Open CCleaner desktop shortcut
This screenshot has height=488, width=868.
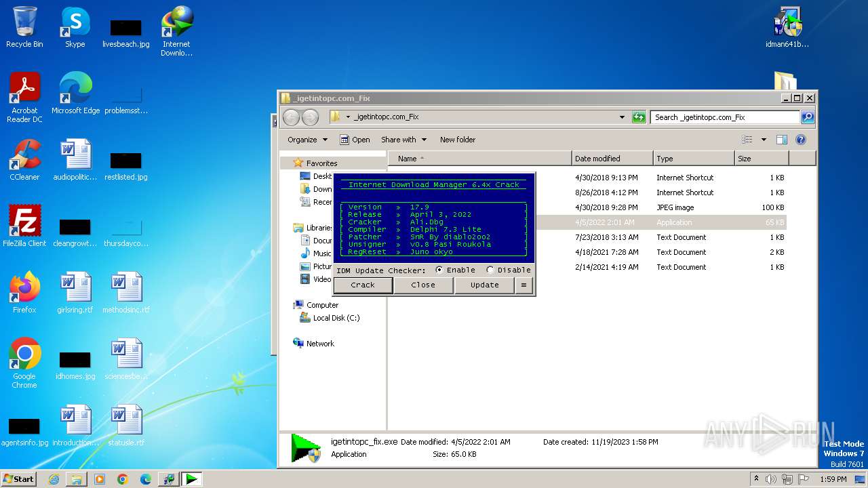(x=24, y=160)
